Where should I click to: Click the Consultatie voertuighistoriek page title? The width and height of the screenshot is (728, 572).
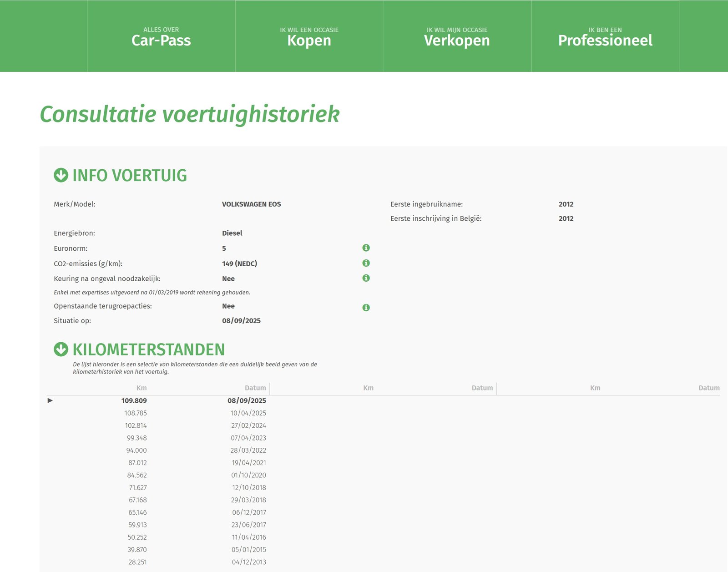[190, 114]
